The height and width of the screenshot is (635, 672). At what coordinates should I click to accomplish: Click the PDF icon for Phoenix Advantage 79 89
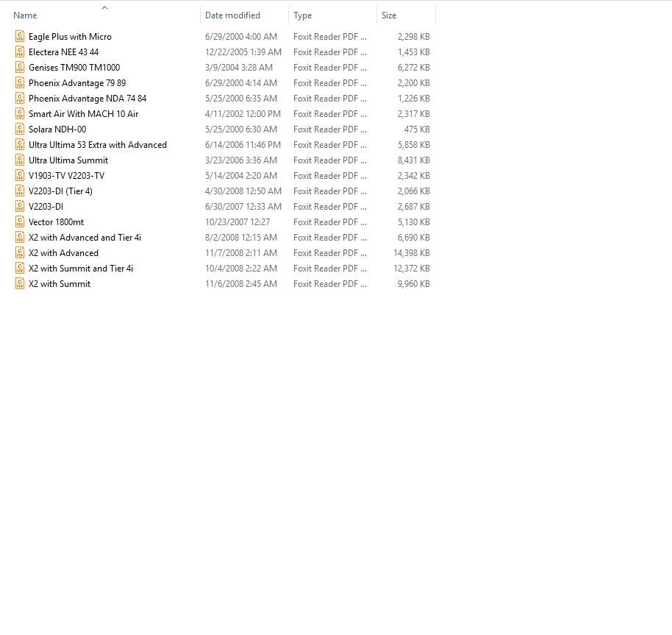coord(20,82)
